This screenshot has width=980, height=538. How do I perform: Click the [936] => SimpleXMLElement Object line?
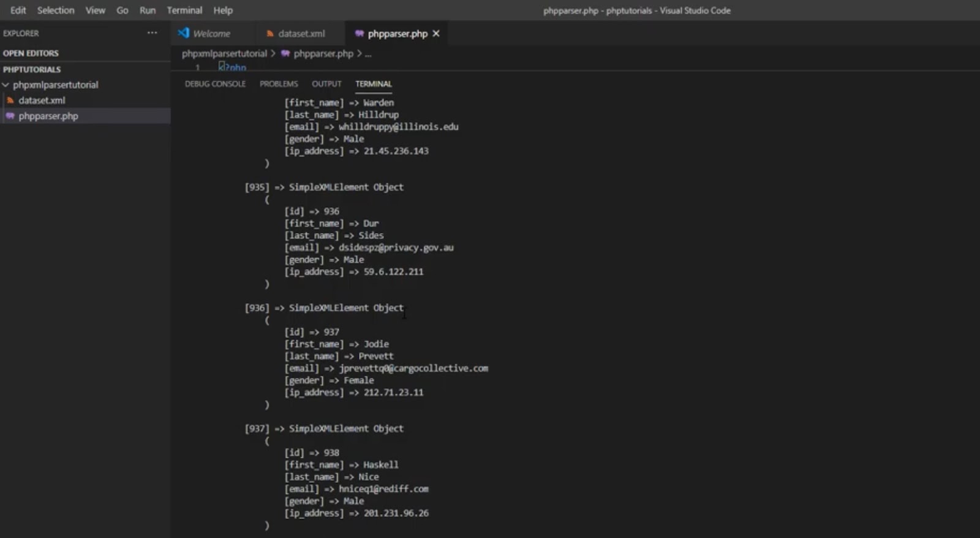[324, 308]
